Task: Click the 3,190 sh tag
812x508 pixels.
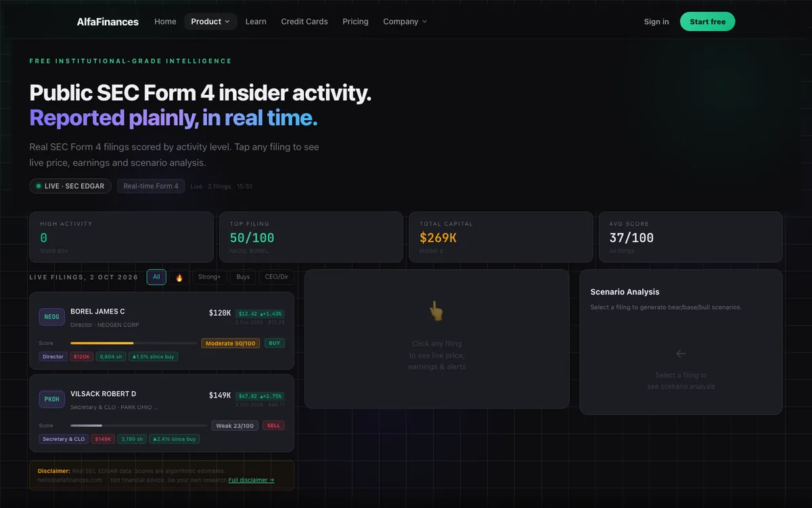Action: tap(132, 439)
